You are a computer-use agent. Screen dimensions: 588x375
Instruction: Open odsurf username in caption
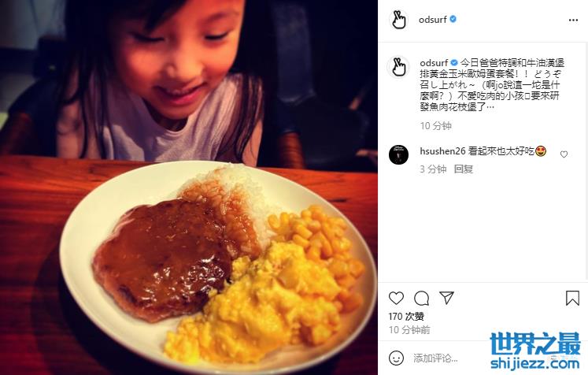(434, 62)
